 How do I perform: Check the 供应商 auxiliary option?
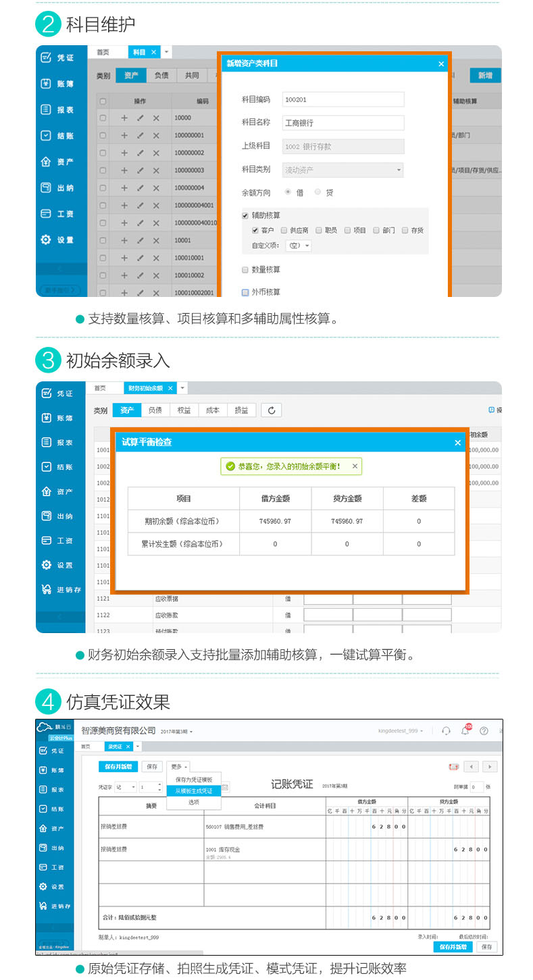(x=284, y=230)
